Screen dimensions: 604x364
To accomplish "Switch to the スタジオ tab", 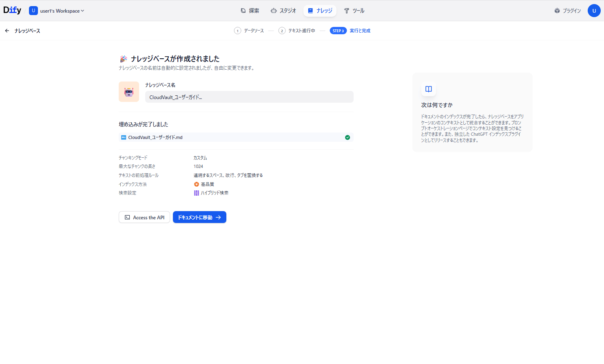I will [x=283, y=11].
